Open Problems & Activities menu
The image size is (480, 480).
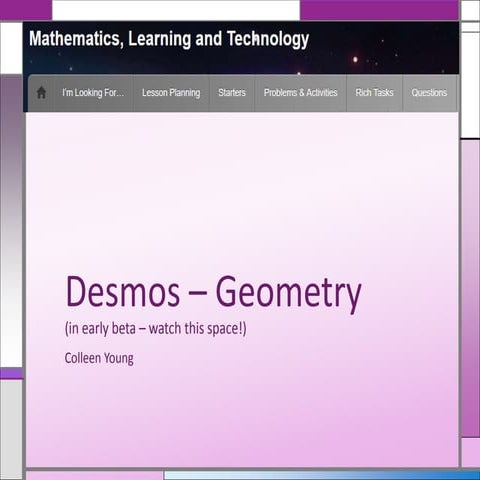tap(301, 93)
